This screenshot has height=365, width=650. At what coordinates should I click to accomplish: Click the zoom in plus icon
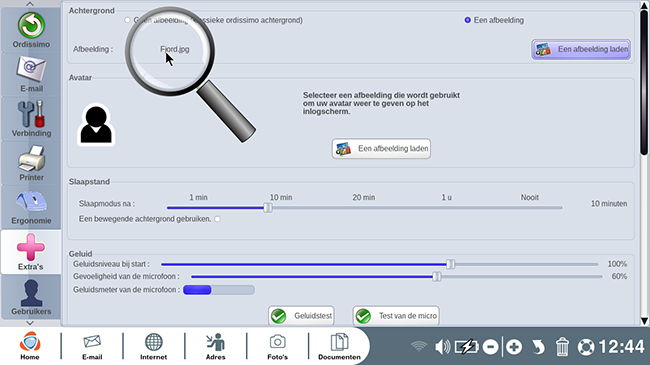click(x=514, y=347)
